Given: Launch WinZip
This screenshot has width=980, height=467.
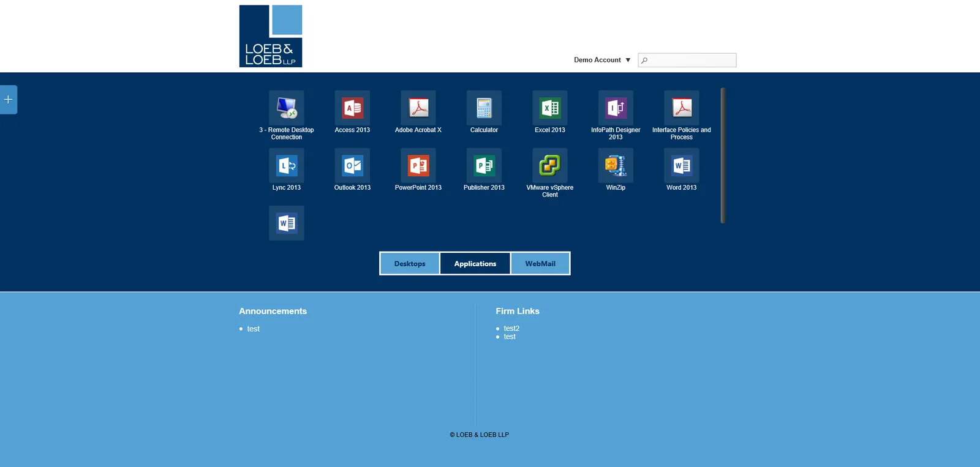Looking at the screenshot, I should [616, 166].
